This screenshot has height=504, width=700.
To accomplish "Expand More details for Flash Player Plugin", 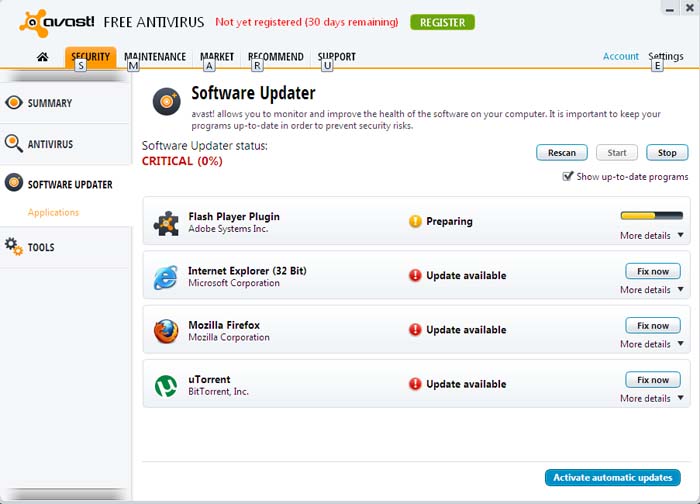I will [x=652, y=235].
